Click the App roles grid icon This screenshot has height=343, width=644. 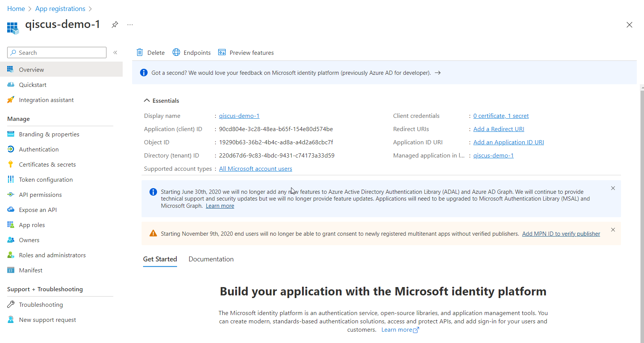click(x=11, y=225)
